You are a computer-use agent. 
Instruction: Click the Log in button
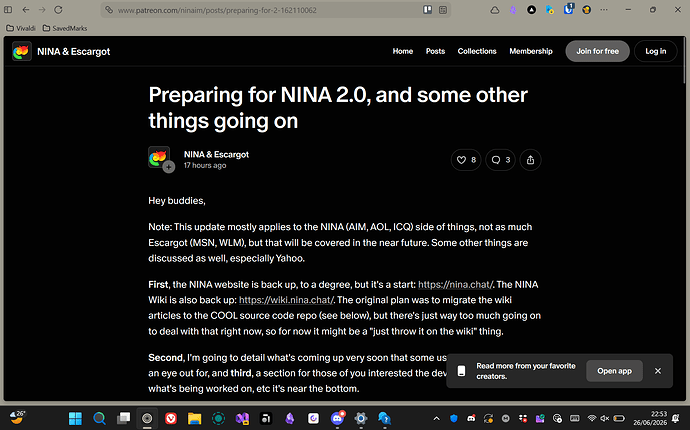click(x=655, y=51)
